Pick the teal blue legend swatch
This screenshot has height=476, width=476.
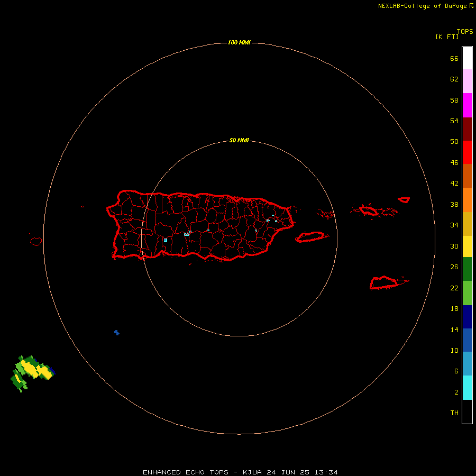click(467, 364)
